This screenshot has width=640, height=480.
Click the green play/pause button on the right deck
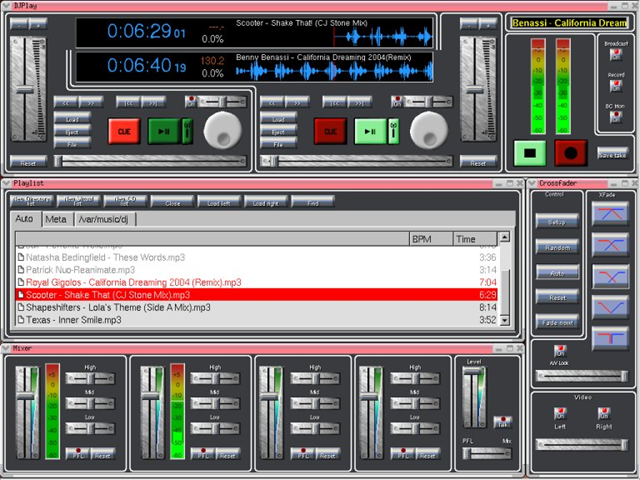(371, 131)
